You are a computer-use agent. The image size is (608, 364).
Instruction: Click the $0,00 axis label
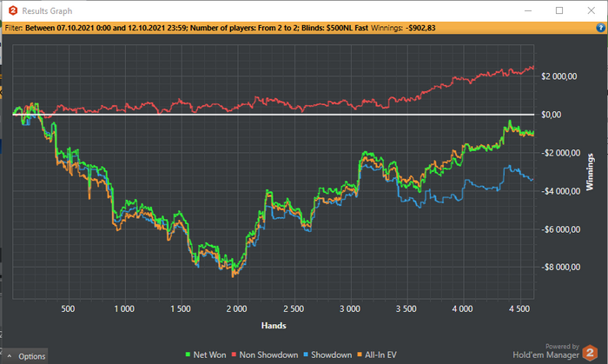point(551,115)
